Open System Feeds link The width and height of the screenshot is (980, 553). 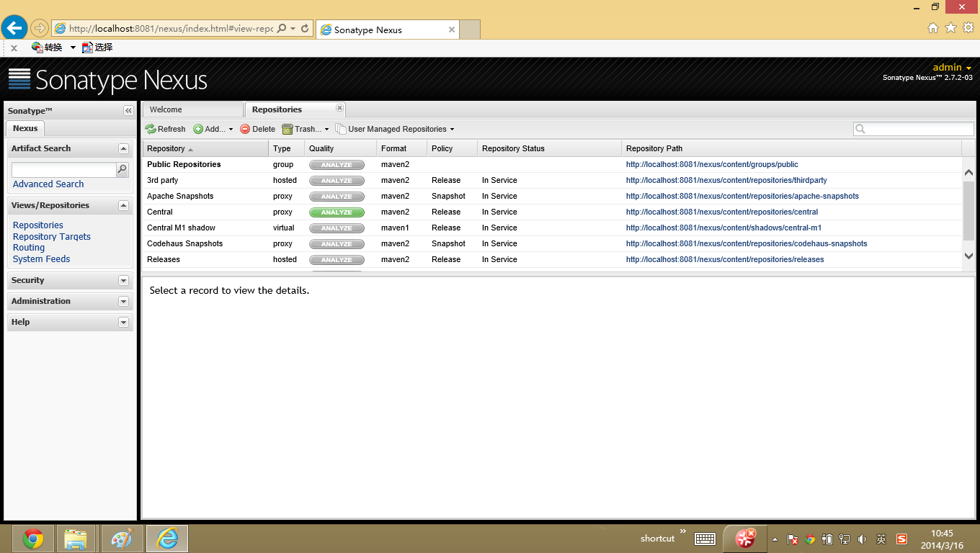click(x=42, y=259)
